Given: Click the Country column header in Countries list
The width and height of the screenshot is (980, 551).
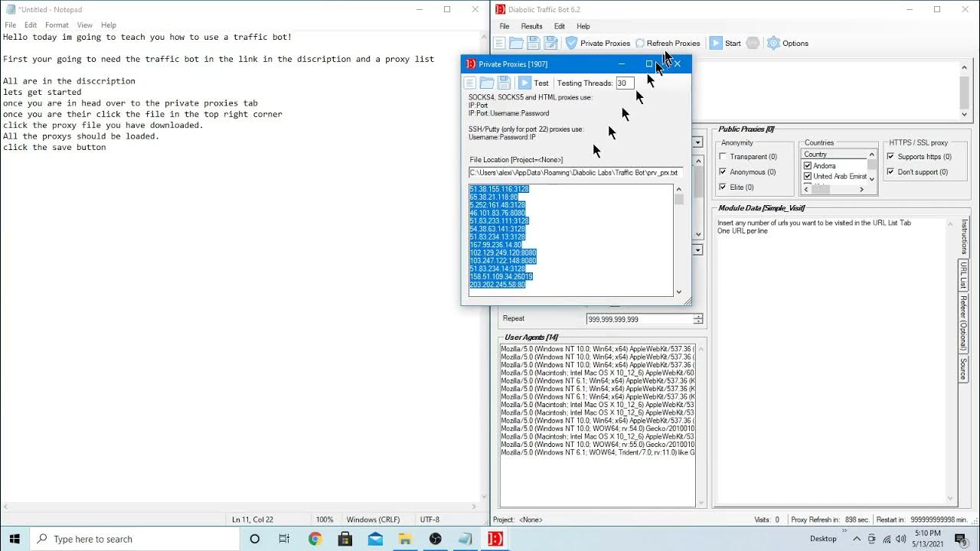Looking at the screenshot, I should pyautogui.click(x=834, y=155).
